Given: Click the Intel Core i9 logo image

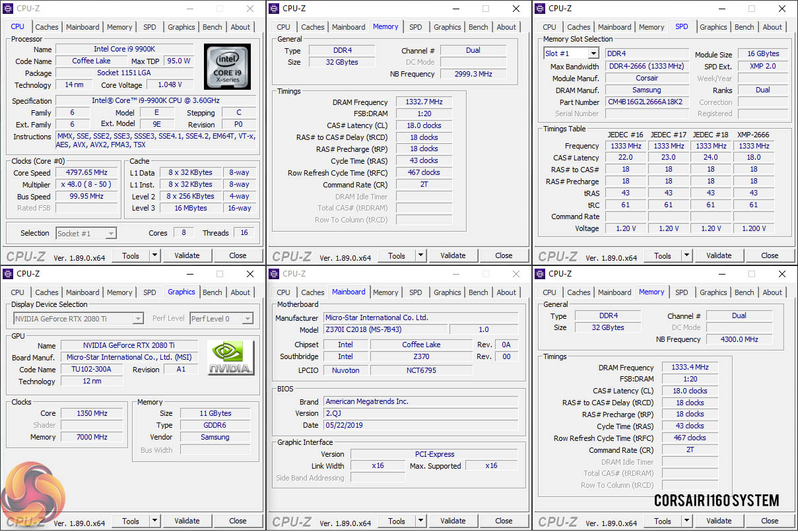Looking at the screenshot, I should [227, 67].
